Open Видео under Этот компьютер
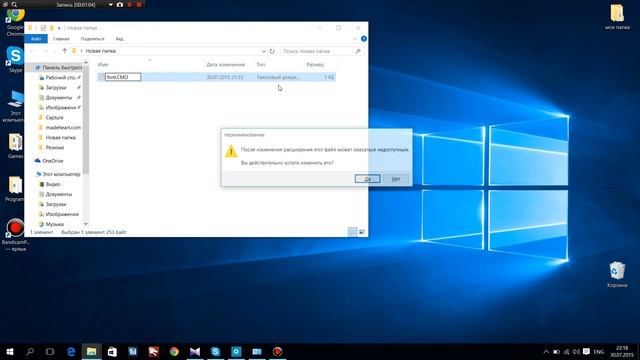The height and width of the screenshot is (360, 640). [53, 184]
